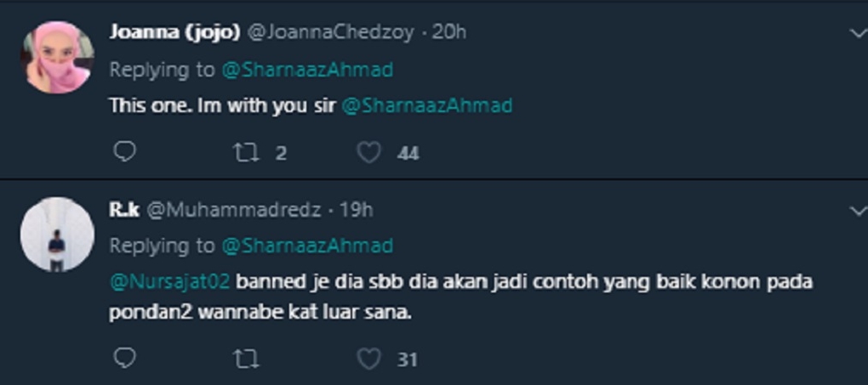868x385 pixels.
Task: Retweet Joanna (jojo)'s tweet
Action: coord(246,152)
